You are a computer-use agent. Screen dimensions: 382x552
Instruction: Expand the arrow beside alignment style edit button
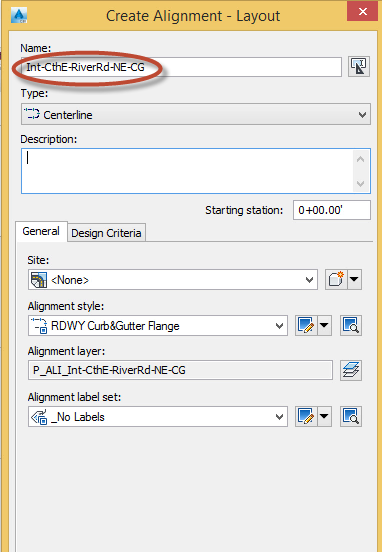[x=324, y=325]
